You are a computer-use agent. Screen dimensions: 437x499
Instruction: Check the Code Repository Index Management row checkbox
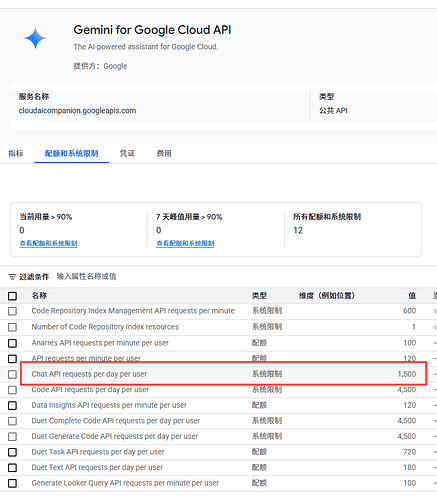click(x=12, y=311)
